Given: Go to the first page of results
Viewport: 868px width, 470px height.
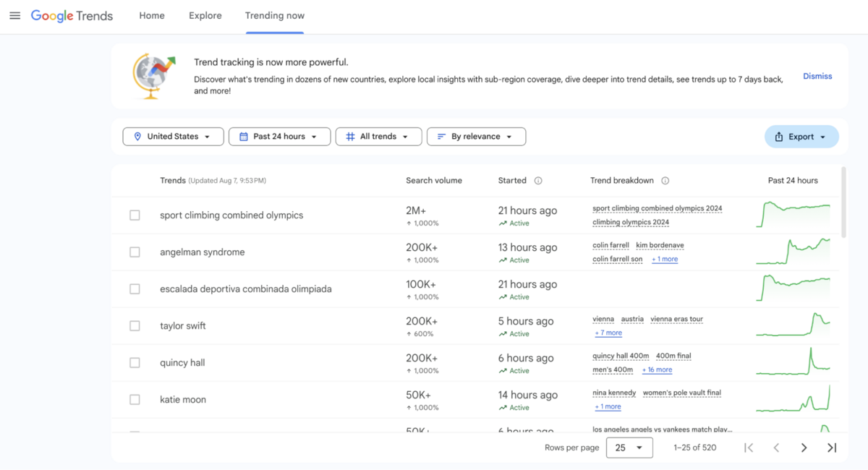Looking at the screenshot, I should pos(749,448).
